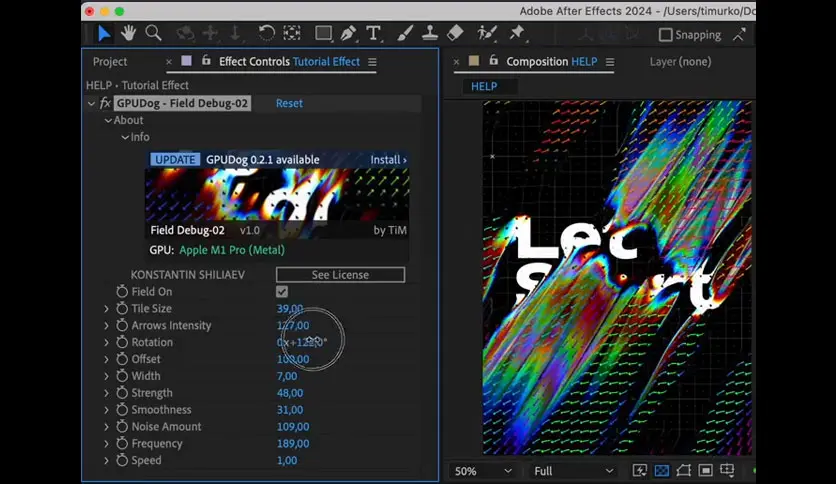Select the Rectangle shape tool

coord(323,34)
